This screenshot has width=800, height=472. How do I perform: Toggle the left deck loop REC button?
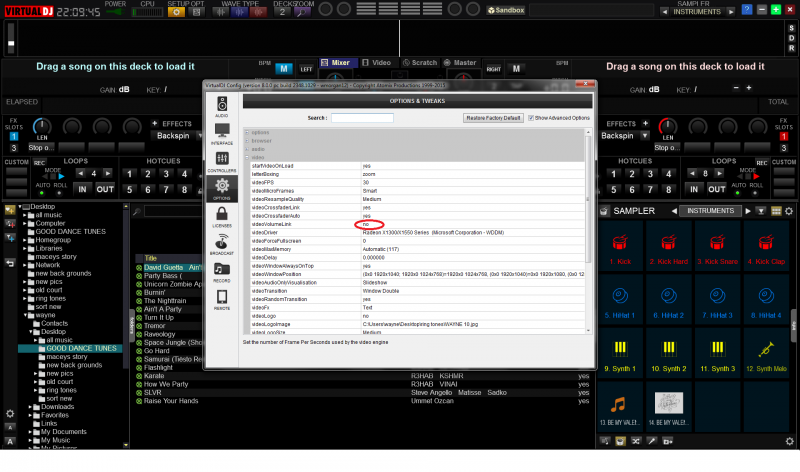point(39,162)
